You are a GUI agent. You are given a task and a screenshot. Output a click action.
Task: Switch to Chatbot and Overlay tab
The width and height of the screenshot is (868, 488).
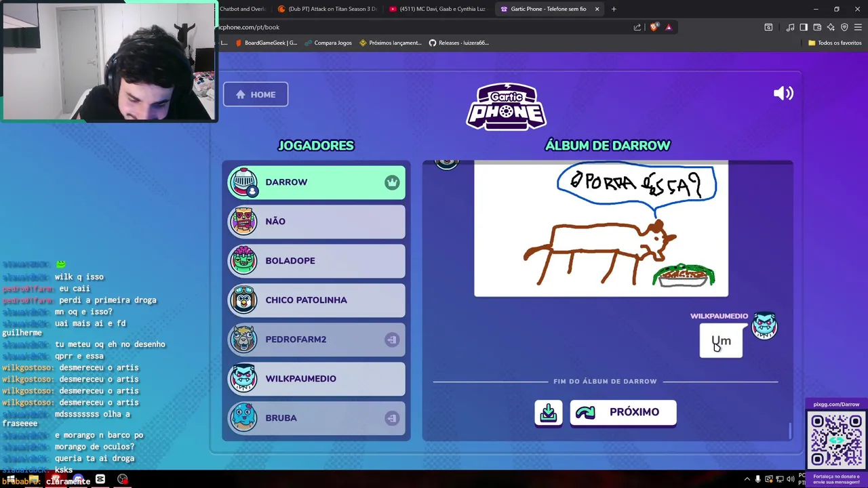[x=242, y=9]
